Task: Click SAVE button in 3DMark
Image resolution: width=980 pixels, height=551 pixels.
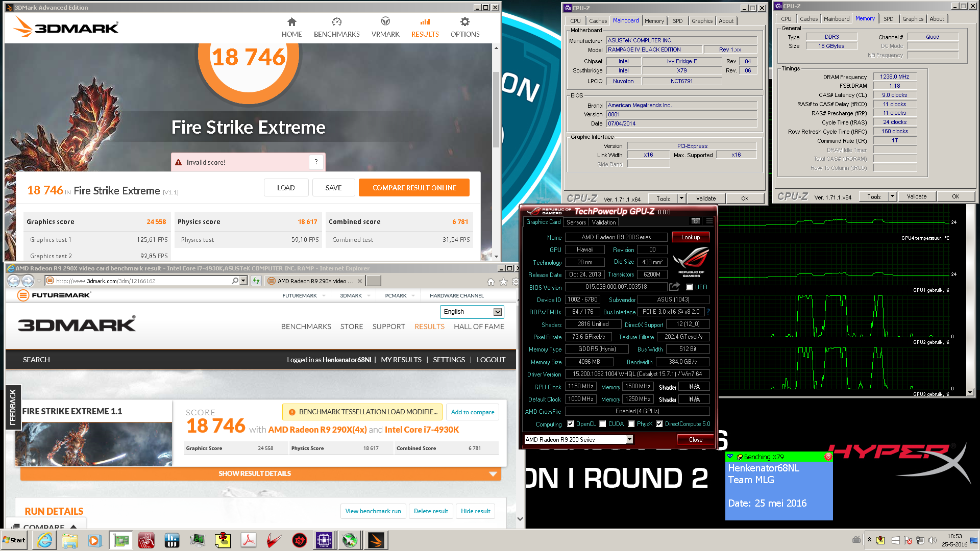Action: point(333,188)
